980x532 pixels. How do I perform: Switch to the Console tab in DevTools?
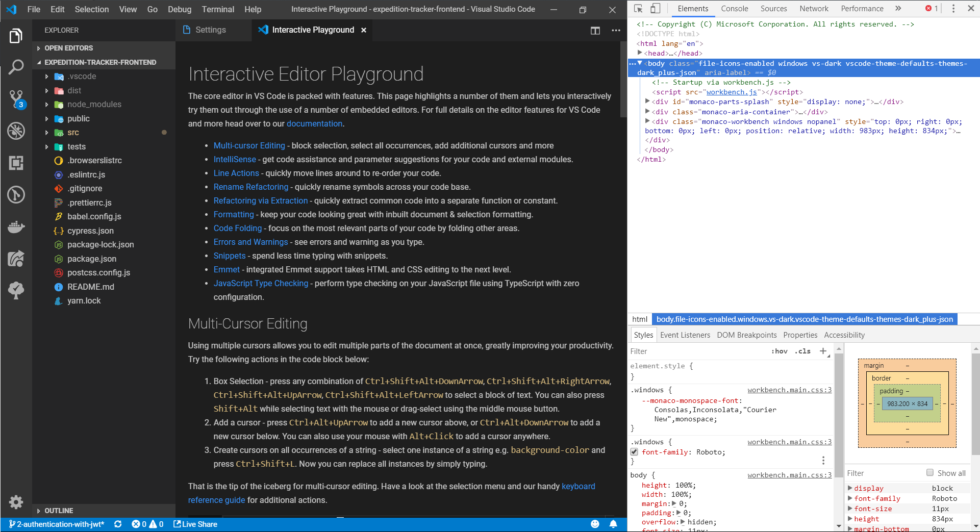[734, 9]
